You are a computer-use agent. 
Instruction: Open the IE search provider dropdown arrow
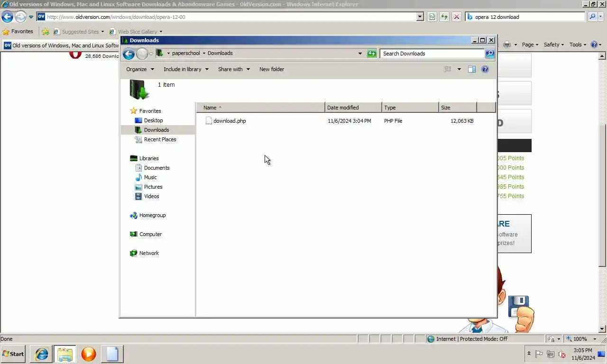coord(600,17)
